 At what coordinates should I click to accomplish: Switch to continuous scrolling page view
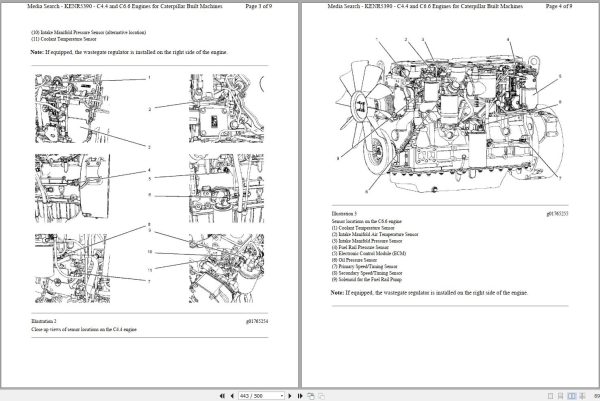pyautogui.click(x=561, y=396)
